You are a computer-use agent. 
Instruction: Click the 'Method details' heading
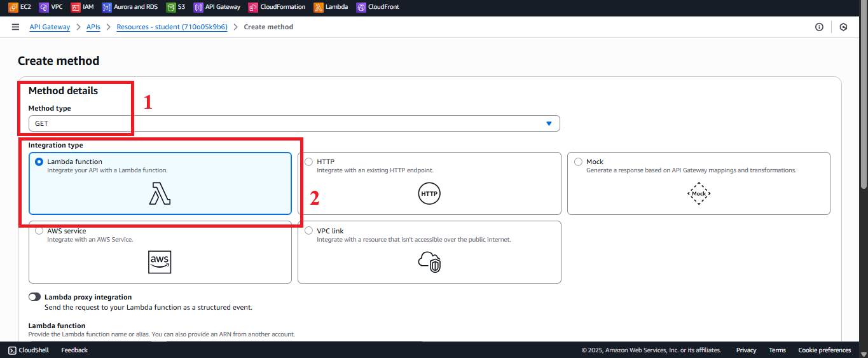point(63,90)
